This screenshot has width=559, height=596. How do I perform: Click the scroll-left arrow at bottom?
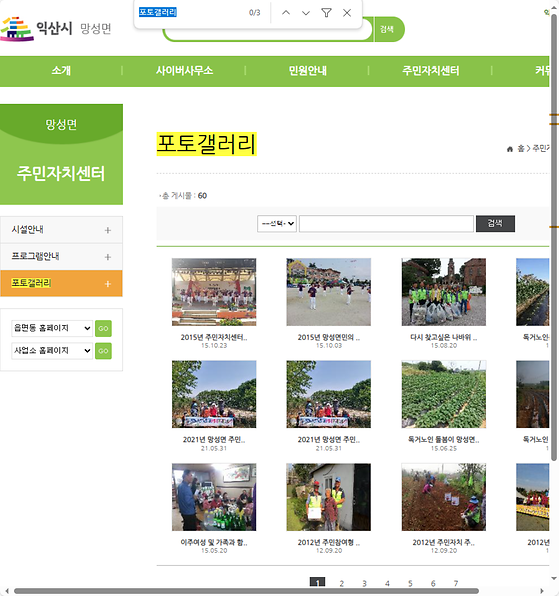(7, 591)
